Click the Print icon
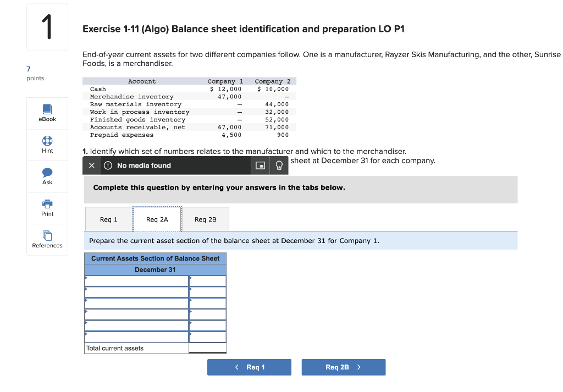The width and height of the screenshot is (563, 392). tap(47, 207)
